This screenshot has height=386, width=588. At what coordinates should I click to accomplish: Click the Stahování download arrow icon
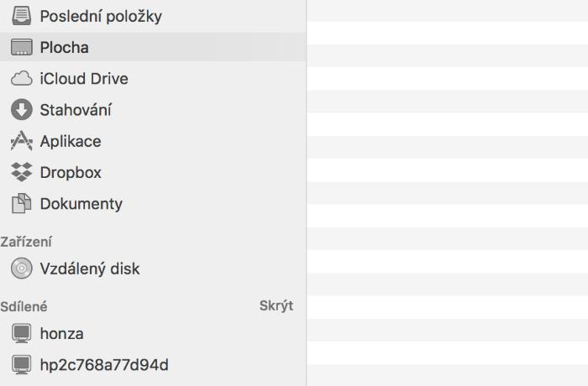coord(21,110)
